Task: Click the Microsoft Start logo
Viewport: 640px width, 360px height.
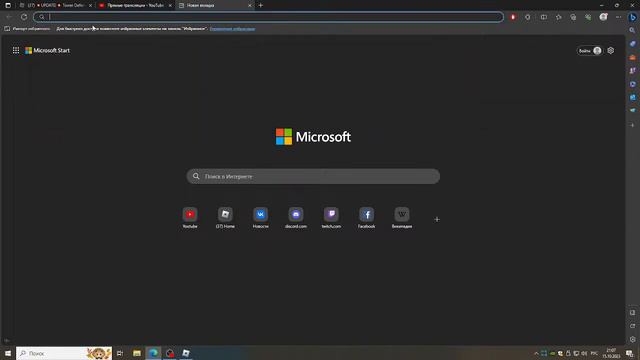Action: click(x=47, y=50)
